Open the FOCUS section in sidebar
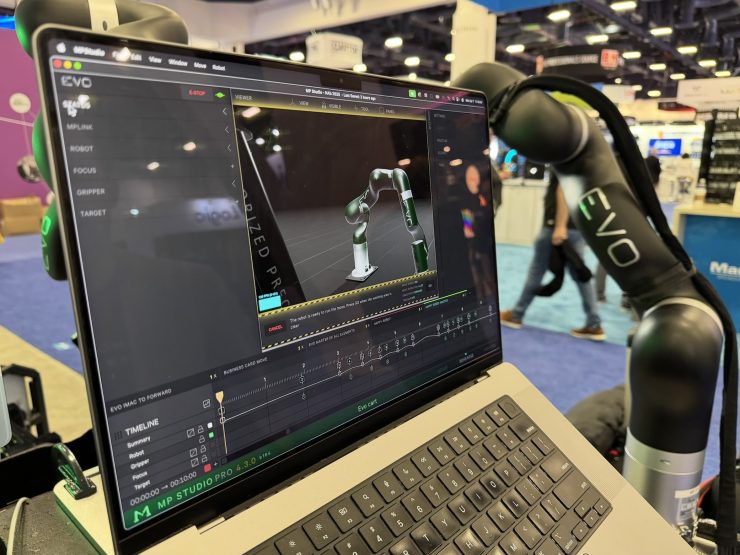This screenshot has width=740, height=555. pyautogui.click(x=85, y=170)
